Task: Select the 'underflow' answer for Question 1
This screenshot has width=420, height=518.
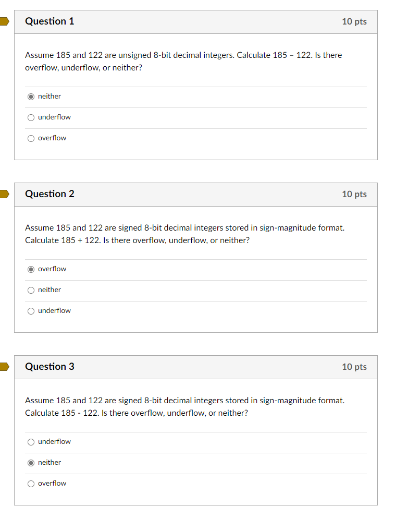Action: tap(31, 117)
